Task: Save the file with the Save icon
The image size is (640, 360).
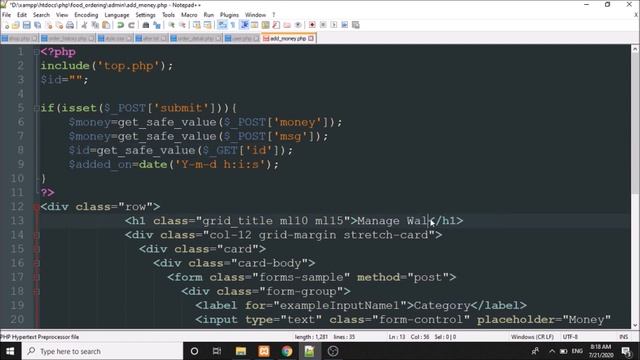Action: pyautogui.click(x=27, y=25)
